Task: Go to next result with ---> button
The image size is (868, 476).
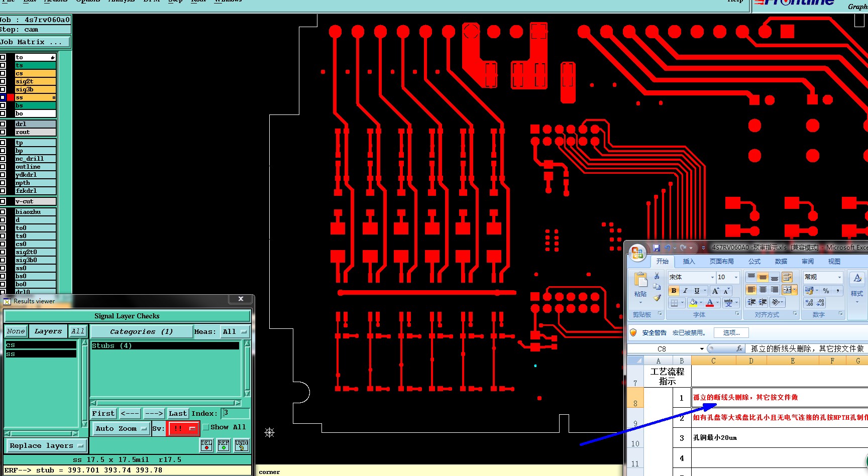Action: tap(154, 413)
